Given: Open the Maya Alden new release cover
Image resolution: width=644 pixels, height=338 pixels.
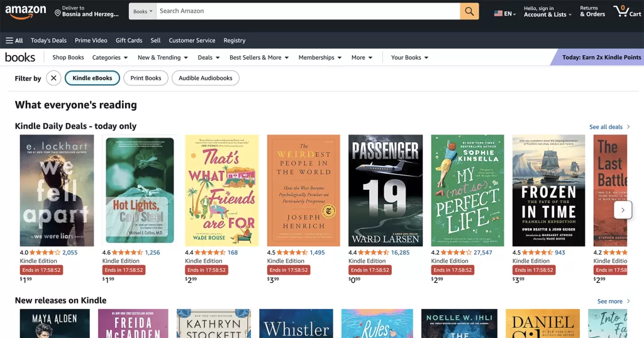Looking at the screenshot, I should point(55,324).
